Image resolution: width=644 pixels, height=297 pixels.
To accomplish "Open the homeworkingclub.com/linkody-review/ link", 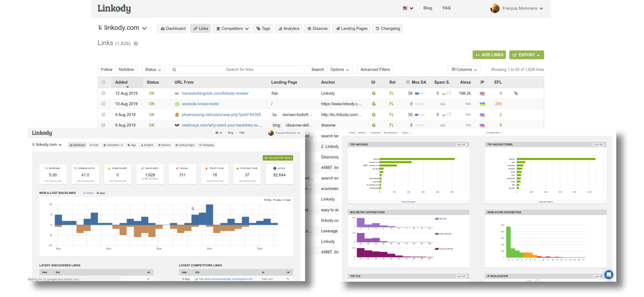I will coord(215,93).
